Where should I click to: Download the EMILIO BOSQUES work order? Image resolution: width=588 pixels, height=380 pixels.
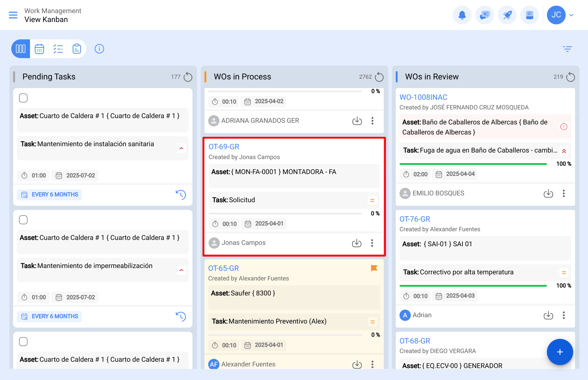click(x=548, y=194)
